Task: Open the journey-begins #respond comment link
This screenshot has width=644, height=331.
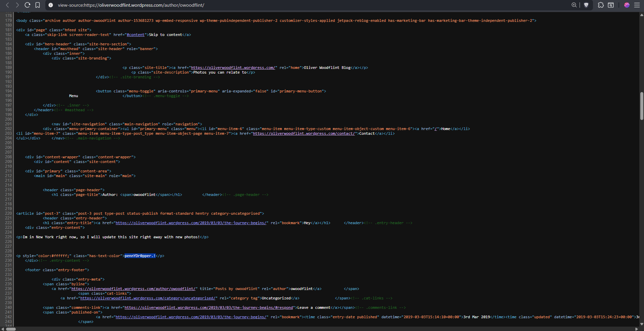Action: point(209,308)
